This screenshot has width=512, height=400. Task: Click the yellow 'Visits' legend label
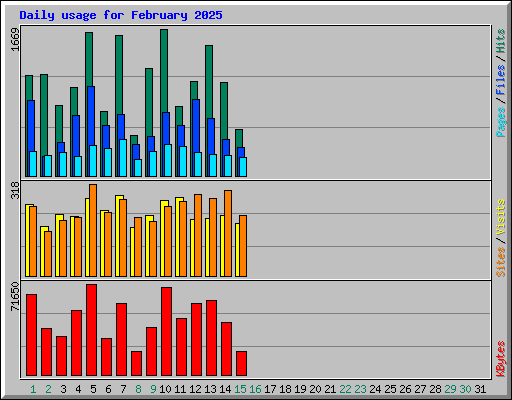point(501,218)
